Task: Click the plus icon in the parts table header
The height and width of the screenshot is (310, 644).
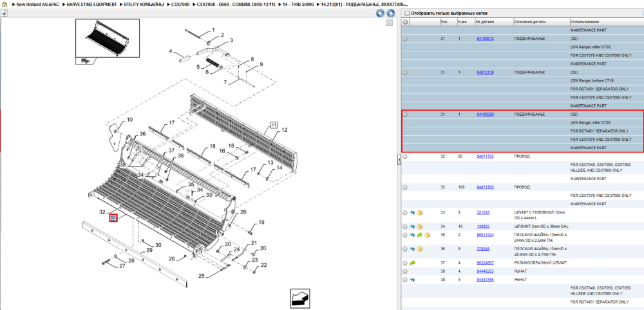Action: (x=405, y=22)
